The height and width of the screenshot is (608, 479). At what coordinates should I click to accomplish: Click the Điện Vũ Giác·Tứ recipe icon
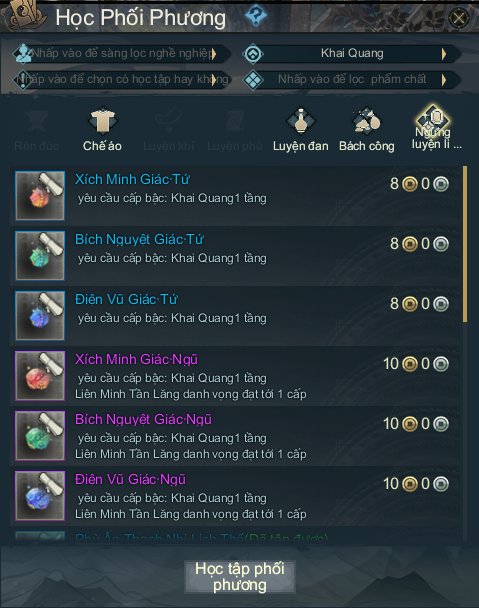point(40,316)
